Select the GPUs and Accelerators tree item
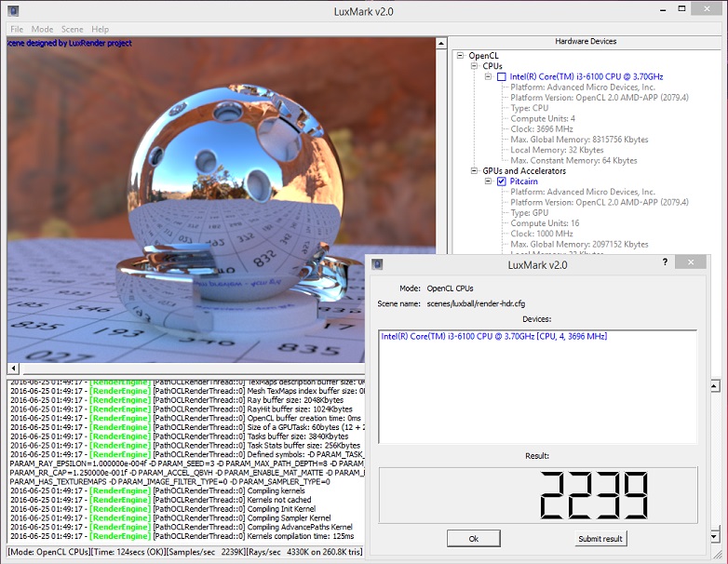 pyautogui.click(x=524, y=171)
